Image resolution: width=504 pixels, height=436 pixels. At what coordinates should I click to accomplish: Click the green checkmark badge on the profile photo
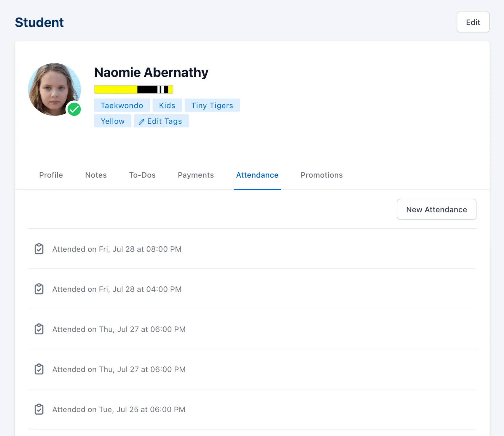(74, 109)
